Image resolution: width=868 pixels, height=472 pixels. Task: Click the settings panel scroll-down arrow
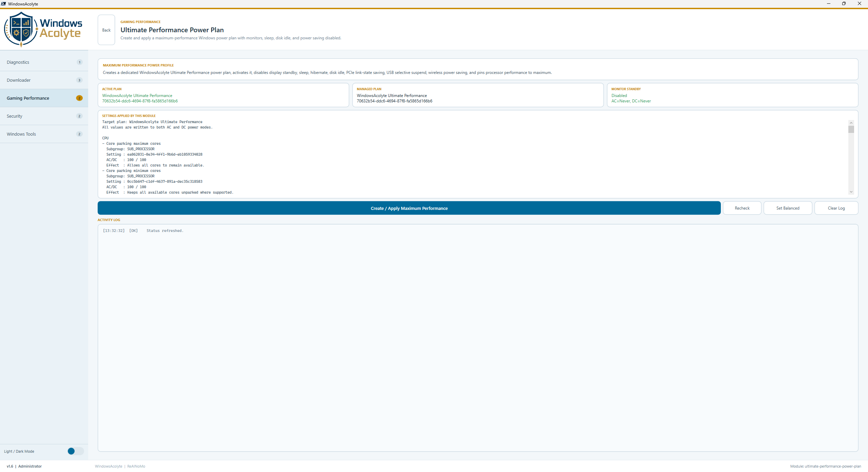851,192
